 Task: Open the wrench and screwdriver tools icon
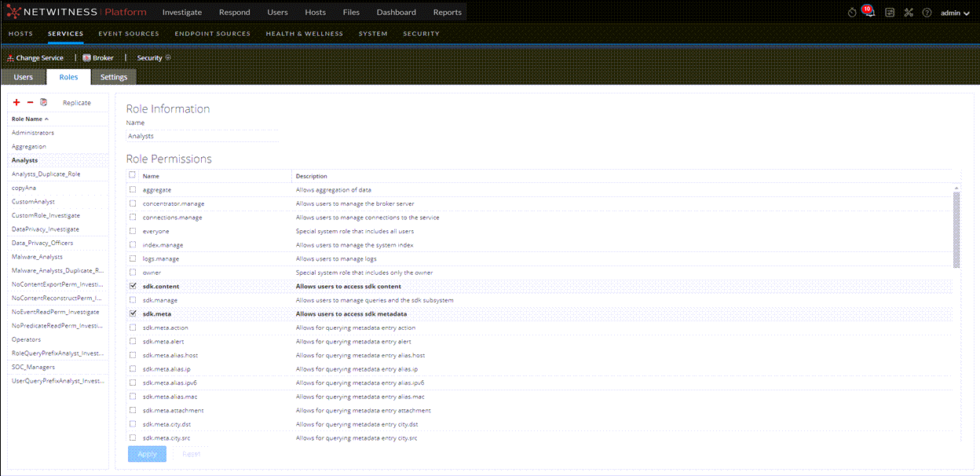click(x=909, y=13)
